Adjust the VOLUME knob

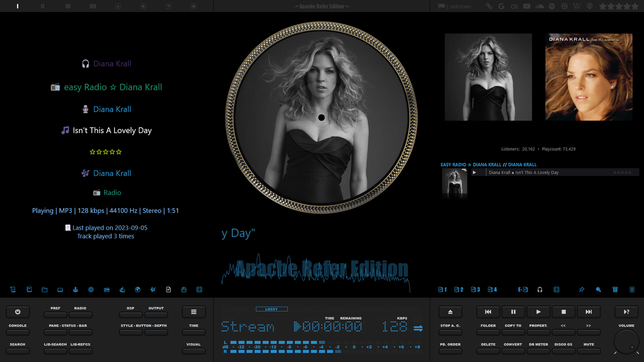[x=626, y=341]
